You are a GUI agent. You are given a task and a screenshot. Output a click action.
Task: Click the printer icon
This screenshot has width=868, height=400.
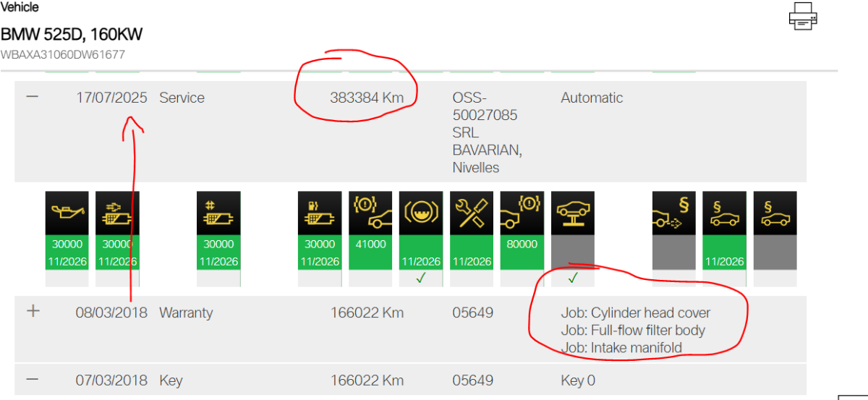tap(802, 17)
